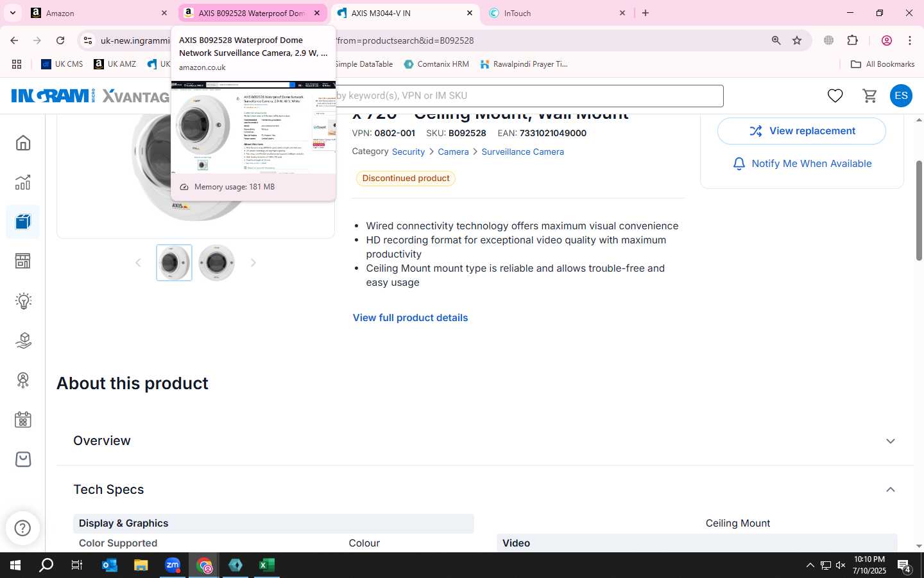
Task: Click the SKU B092528 text
Action: click(x=456, y=134)
